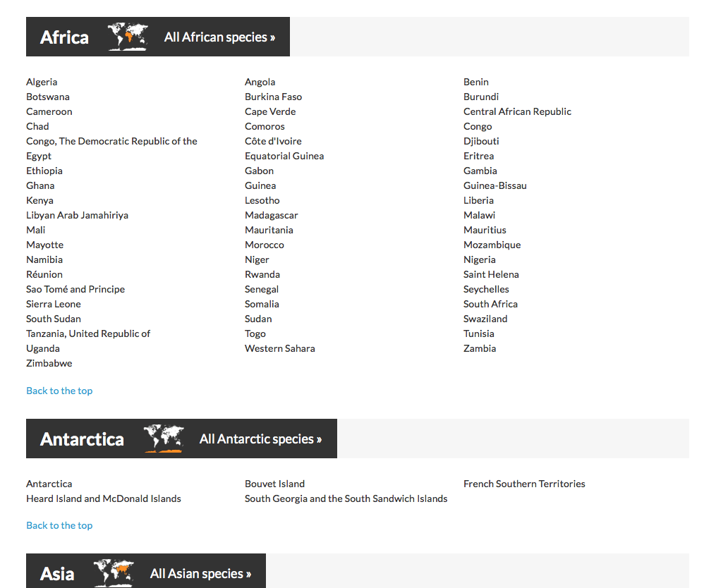Screen dimensions: 716x588
Task: Click the Zimbabwe country link
Action: tap(49, 363)
